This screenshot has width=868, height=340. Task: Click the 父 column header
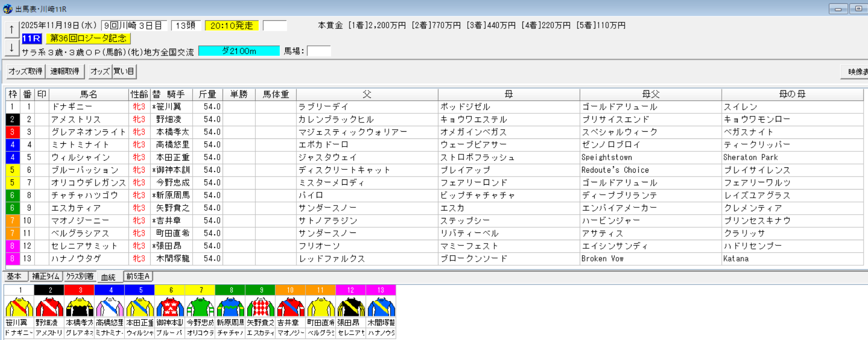coord(367,94)
